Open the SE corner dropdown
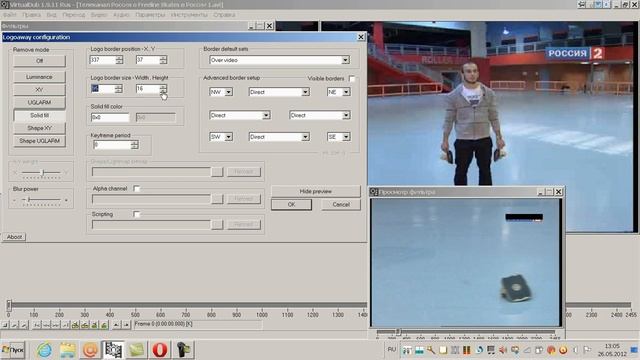The width and height of the screenshot is (640, 360). (x=338, y=137)
